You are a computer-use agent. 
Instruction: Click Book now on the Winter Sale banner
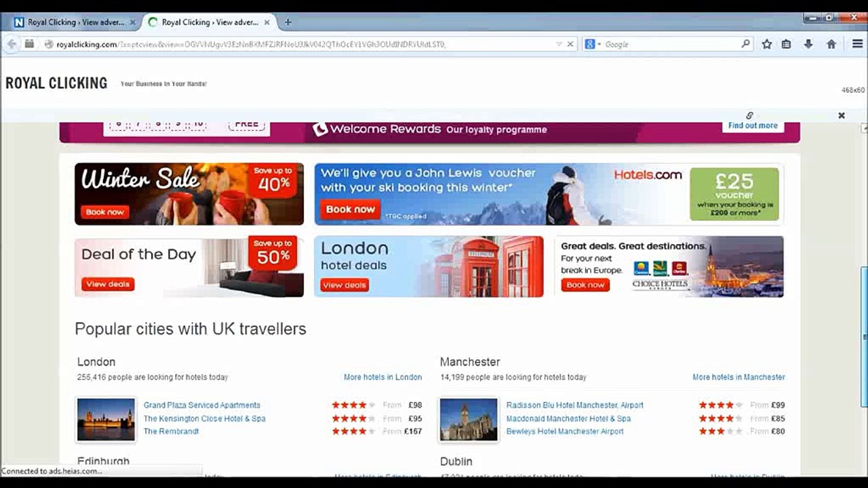(105, 212)
